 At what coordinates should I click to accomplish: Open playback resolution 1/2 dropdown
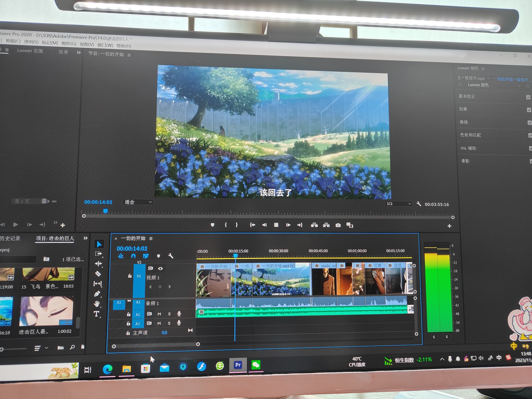pyautogui.click(x=398, y=204)
